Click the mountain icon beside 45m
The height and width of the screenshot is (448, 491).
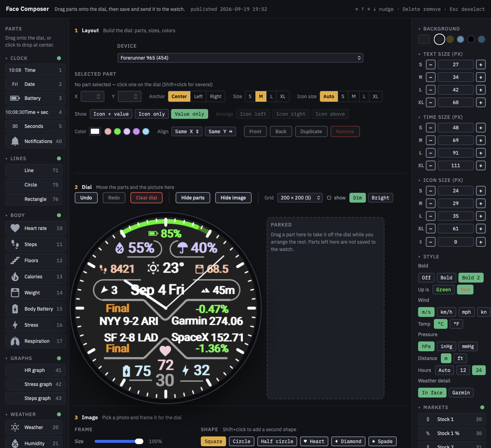pos(206,291)
